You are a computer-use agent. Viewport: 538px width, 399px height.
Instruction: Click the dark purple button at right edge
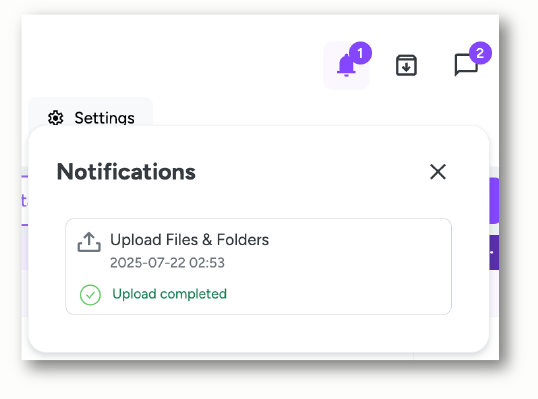pos(494,252)
